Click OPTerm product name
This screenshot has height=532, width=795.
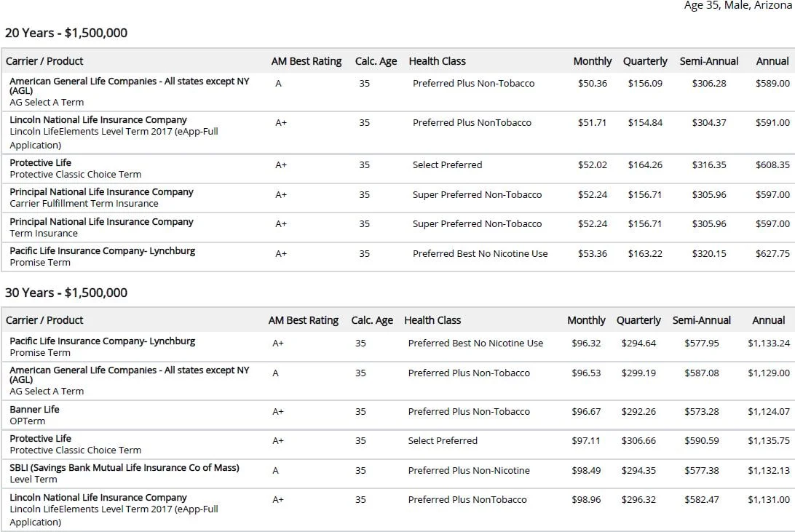click(x=28, y=421)
